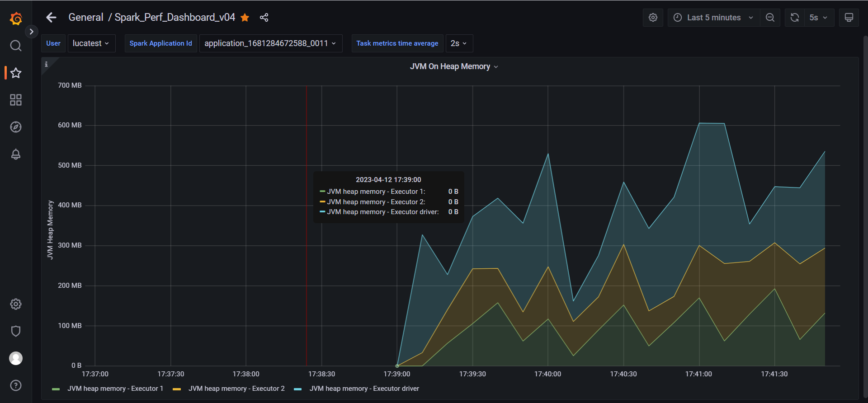Click the Spark Application Id label
The height and width of the screenshot is (403, 868).
click(160, 43)
